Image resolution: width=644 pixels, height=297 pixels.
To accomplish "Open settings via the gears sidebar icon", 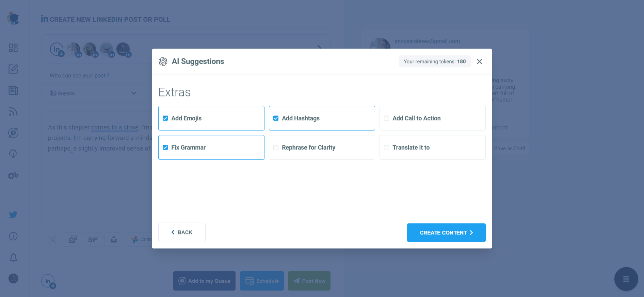I will 13,175.
